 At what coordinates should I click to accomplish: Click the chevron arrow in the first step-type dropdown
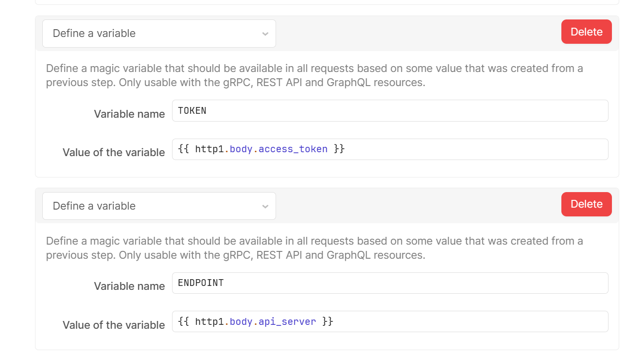click(x=265, y=34)
